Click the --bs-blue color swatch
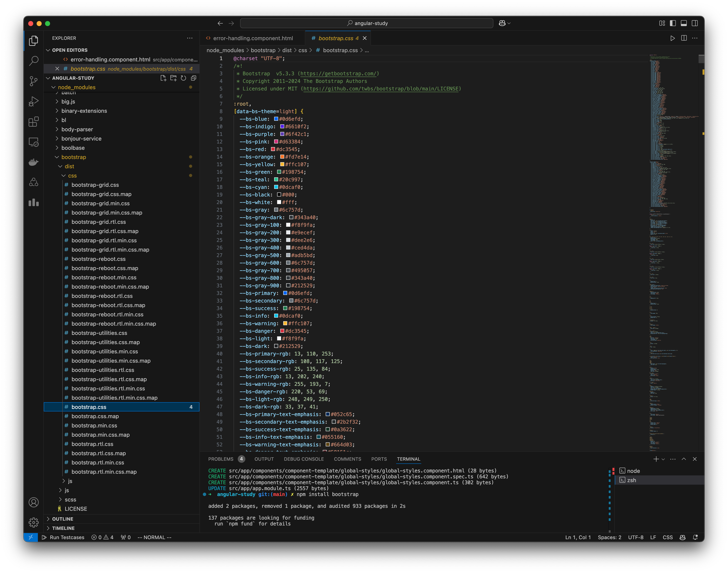This screenshot has height=573, width=728. [x=275, y=119]
